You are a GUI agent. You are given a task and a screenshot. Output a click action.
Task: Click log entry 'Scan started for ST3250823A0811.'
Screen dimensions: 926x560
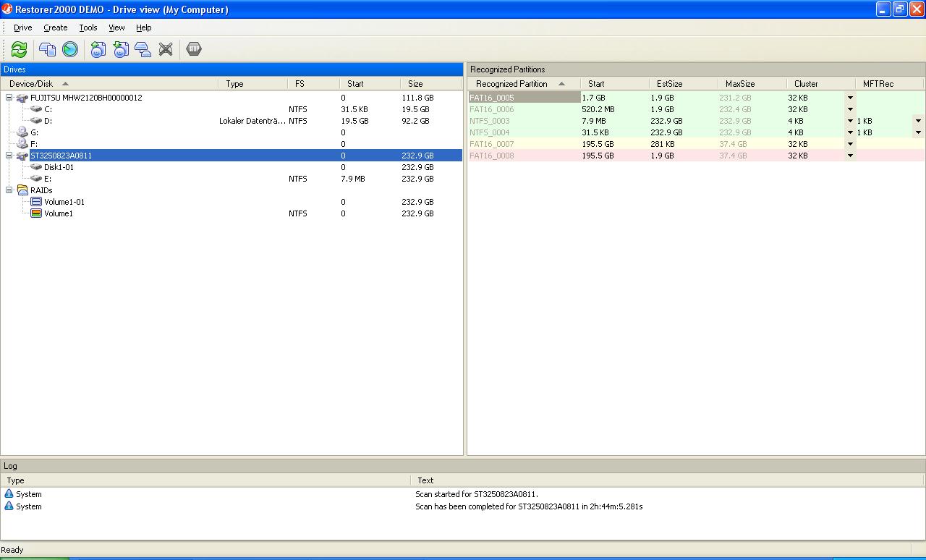[477, 494]
